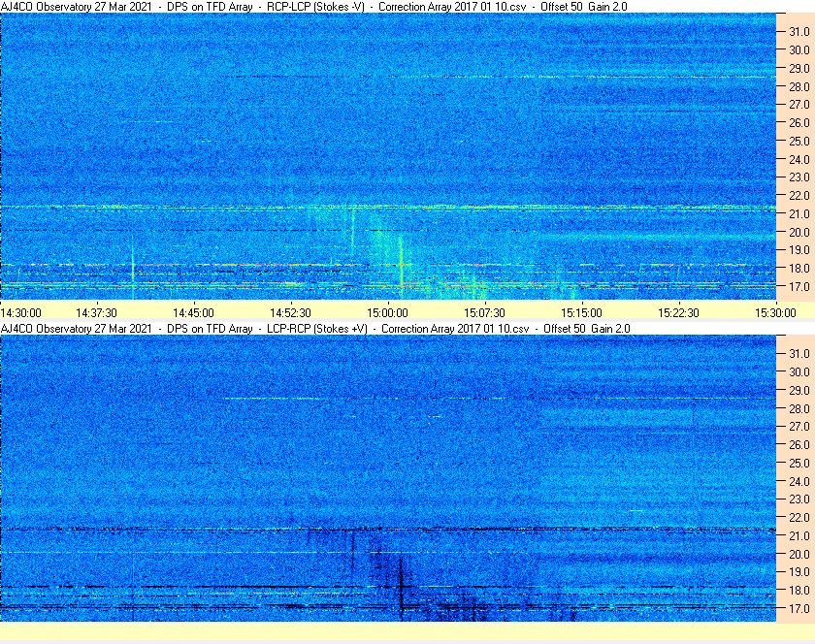Click 23.0 frequency label on Stokes -V plot
Screen dimensions: 815x644
(x=799, y=177)
